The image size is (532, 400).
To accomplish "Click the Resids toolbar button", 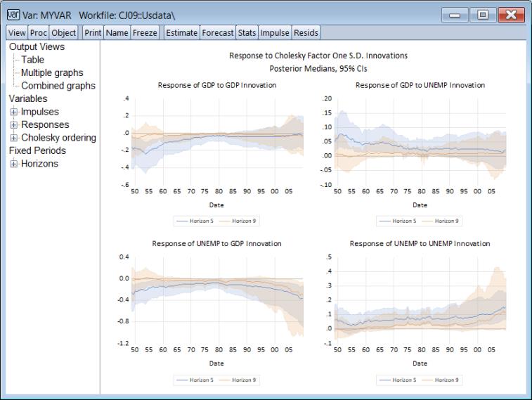I will point(306,32).
